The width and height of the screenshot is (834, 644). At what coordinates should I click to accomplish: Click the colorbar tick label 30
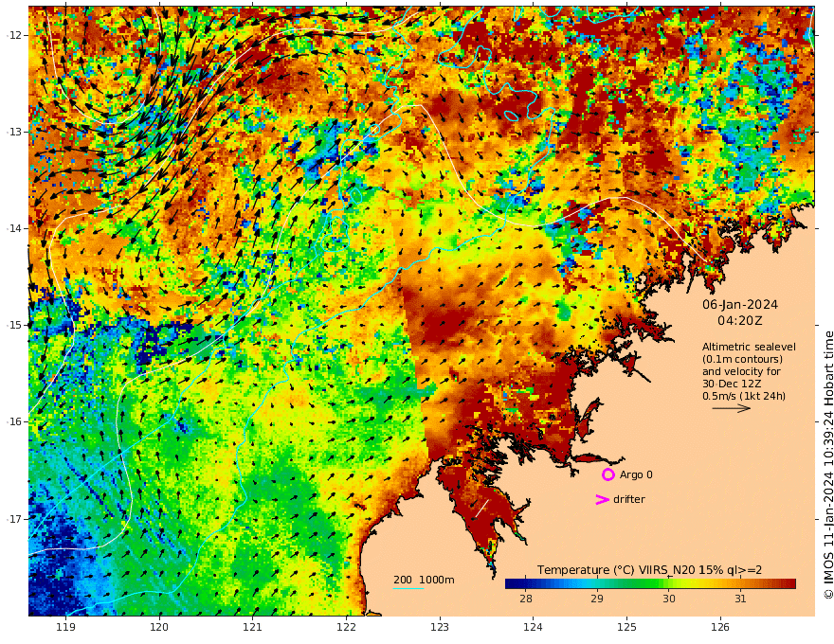coord(668,599)
